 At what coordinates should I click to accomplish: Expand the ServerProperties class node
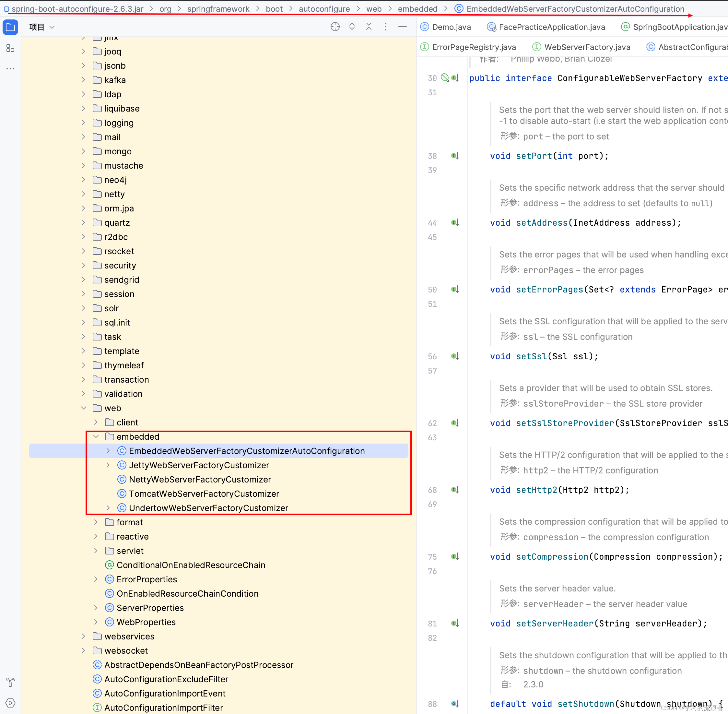(96, 608)
